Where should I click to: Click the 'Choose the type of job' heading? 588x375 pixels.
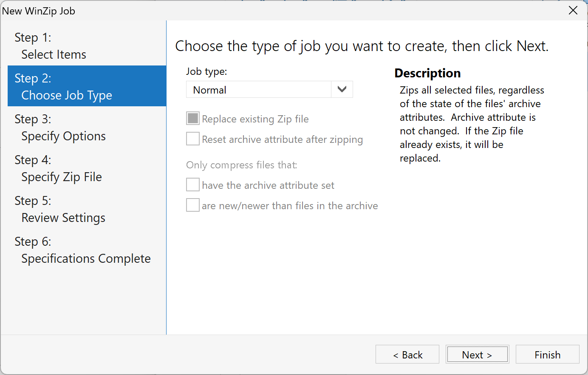(362, 46)
